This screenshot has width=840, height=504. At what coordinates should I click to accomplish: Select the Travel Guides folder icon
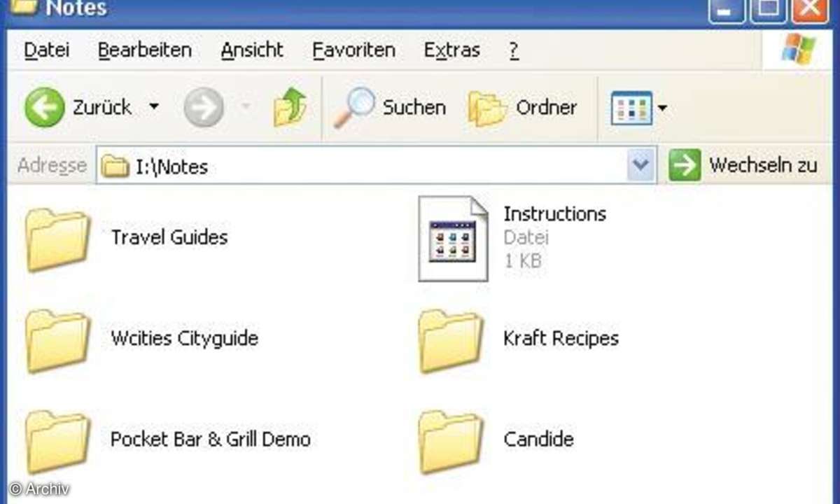[57, 239]
